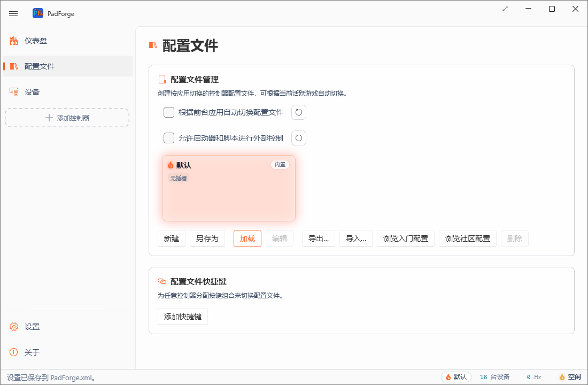Viewport: 588px width, 385px height.
Task: Maximize the PadForge window
Action: click(552, 9)
